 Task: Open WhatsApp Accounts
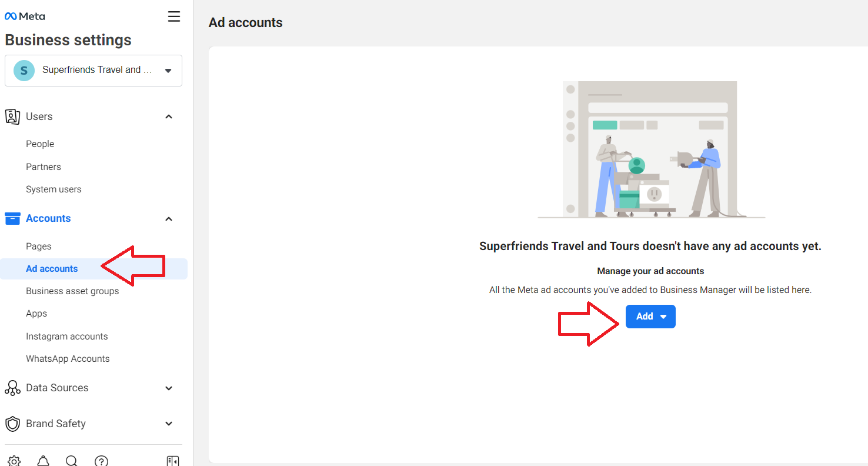coord(68,359)
